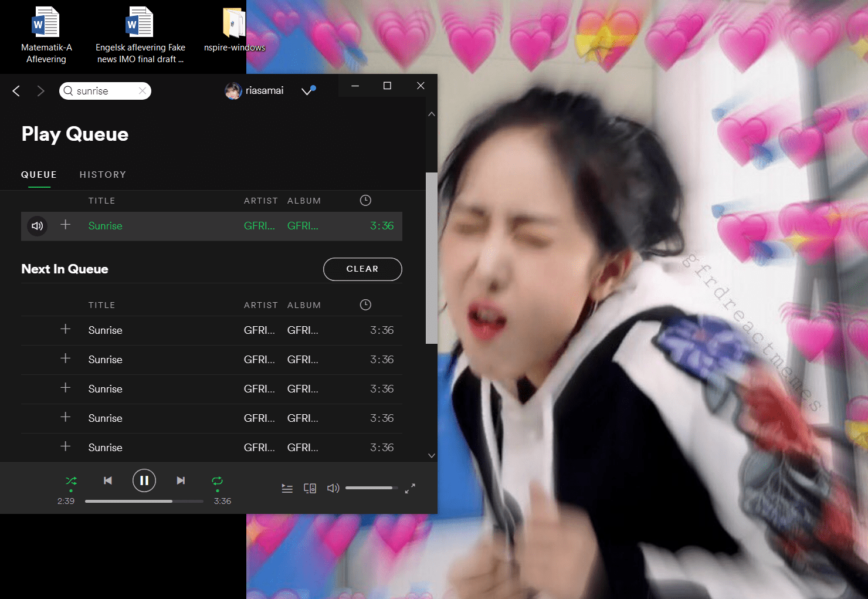The image size is (868, 599).
Task: Skip to the next track
Action: click(x=181, y=480)
